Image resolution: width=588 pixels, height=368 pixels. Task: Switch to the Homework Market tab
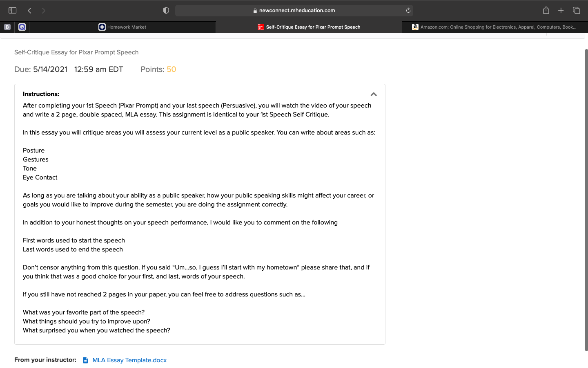(122, 27)
